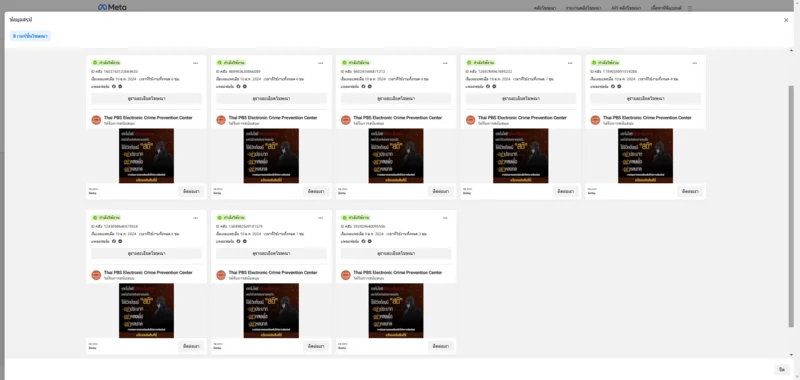Click ดูรายละเอียดโฆษณา button on third top-row card
The height and width of the screenshot is (380, 800).
pyautogui.click(x=396, y=98)
